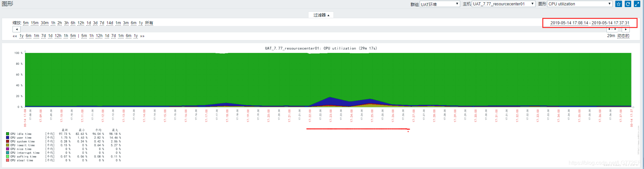Click the blue CPU user time swatch
Image resolution: width=644 pixels, height=169 pixels.
click(7, 138)
